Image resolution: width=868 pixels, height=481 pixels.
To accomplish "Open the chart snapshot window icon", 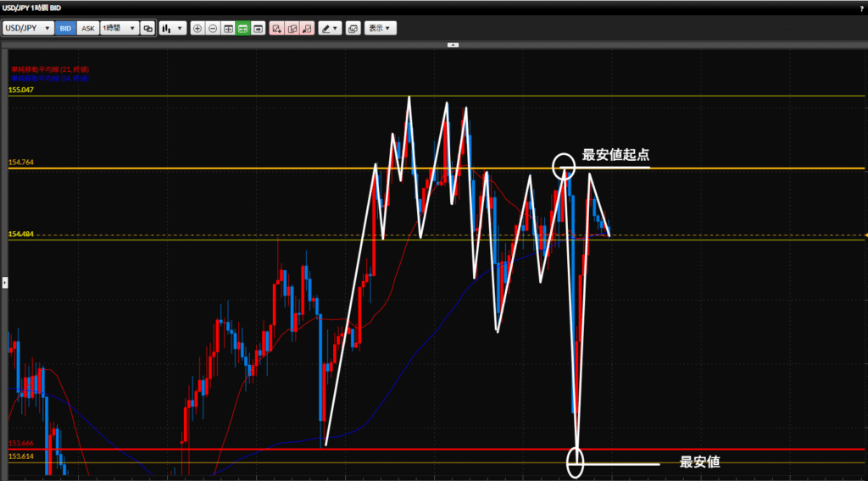I will 353,28.
